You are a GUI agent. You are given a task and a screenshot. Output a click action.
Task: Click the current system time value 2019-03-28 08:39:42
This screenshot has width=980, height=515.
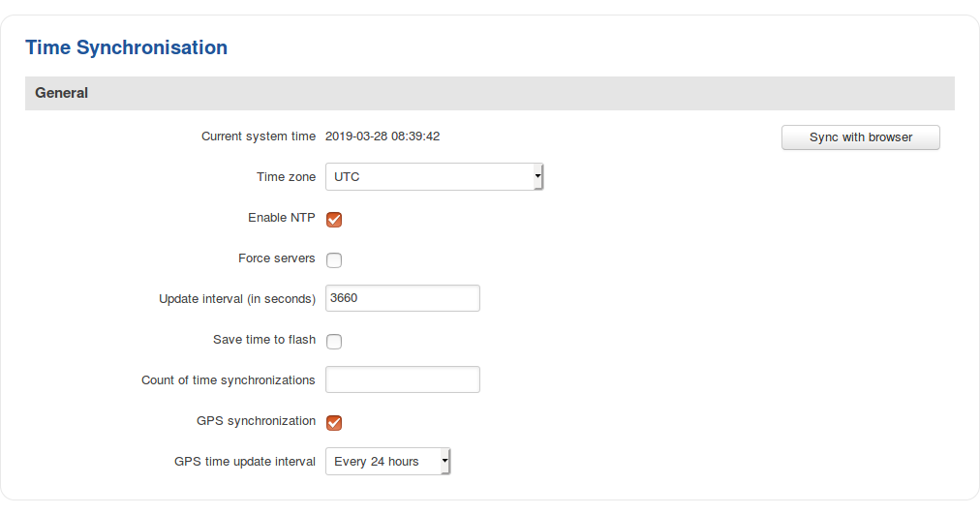click(x=383, y=136)
